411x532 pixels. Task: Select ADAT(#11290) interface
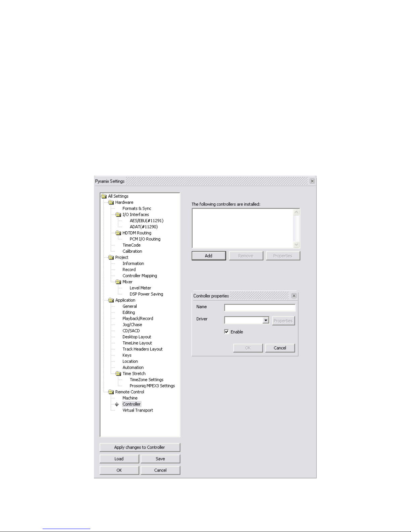[x=144, y=227]
